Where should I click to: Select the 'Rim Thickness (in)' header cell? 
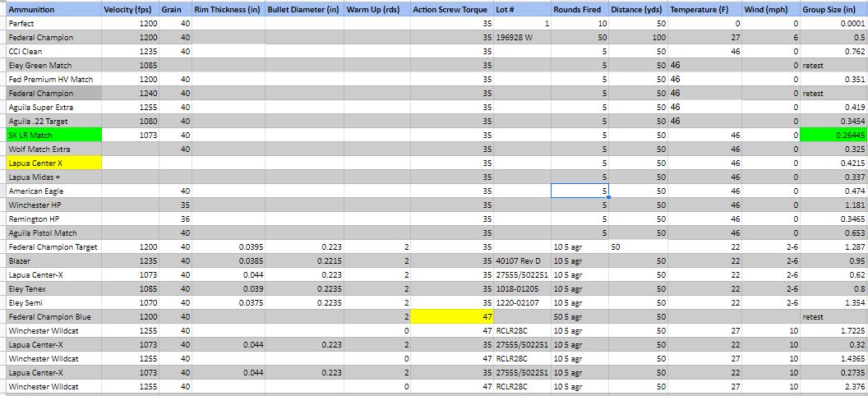tap(229, 10)
